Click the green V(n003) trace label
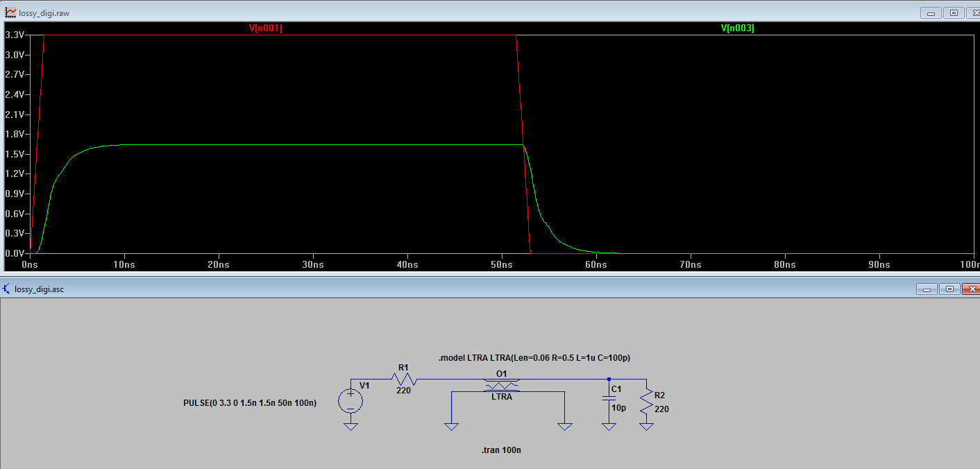Viewport: 980px width, 469px height. click(x=738, y=28)
